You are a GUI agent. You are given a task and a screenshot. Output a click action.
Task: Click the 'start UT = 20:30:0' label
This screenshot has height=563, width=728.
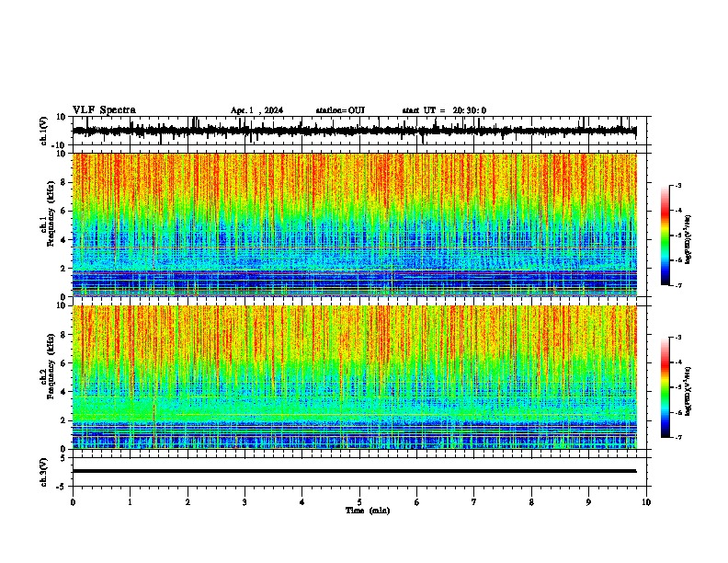pyautogui.click(x=444, y=110)
